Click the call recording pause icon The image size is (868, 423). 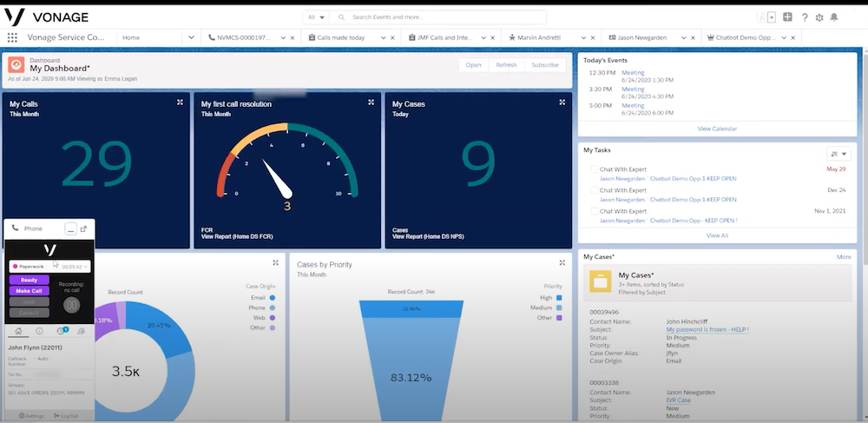click(71, 305)
